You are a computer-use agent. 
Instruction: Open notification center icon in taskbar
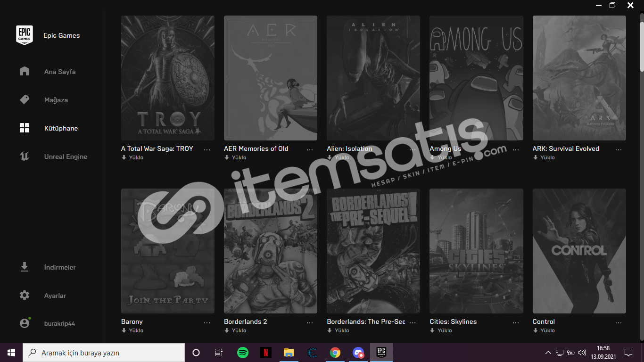[628, 353]
